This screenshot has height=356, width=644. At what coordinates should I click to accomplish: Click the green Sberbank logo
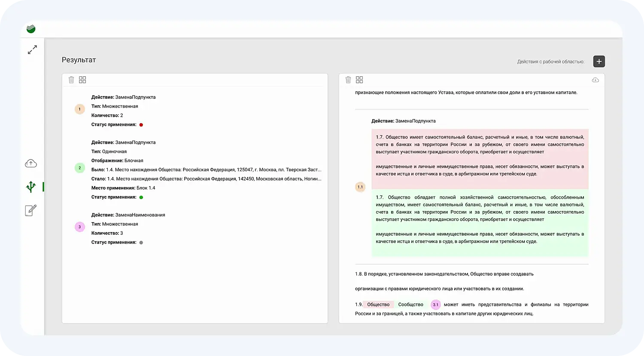coord(31,29)
